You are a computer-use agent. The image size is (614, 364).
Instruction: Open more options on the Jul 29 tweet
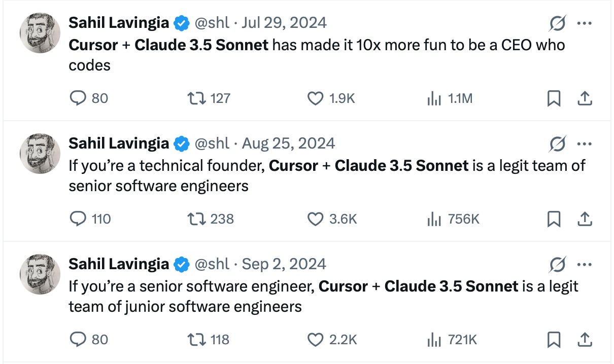584,23
